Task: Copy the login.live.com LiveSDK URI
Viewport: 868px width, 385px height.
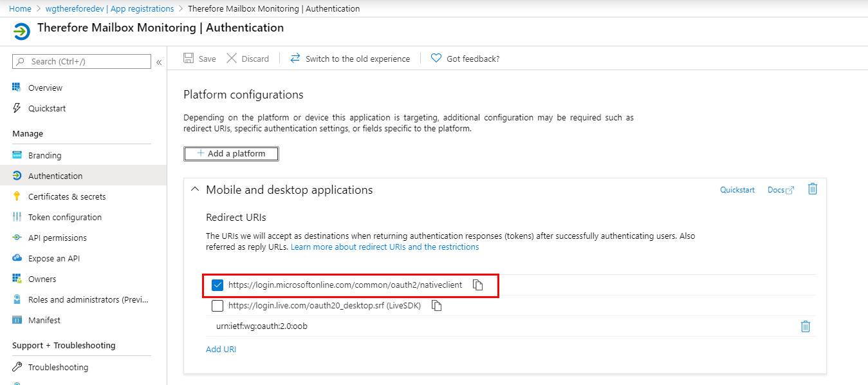Action: [436, 306]
